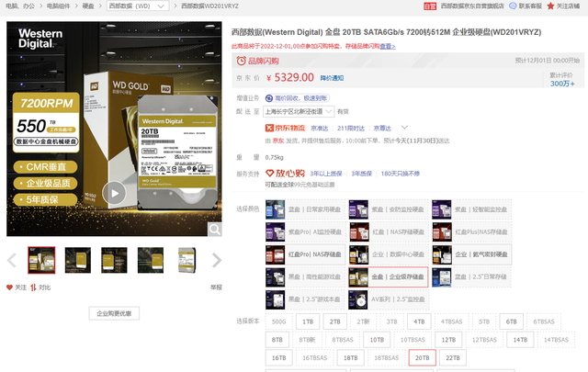Viewport: 588px width, 372px height.
Task: Open the 300万+ cumulative reviews link
Action: [562, 84]
